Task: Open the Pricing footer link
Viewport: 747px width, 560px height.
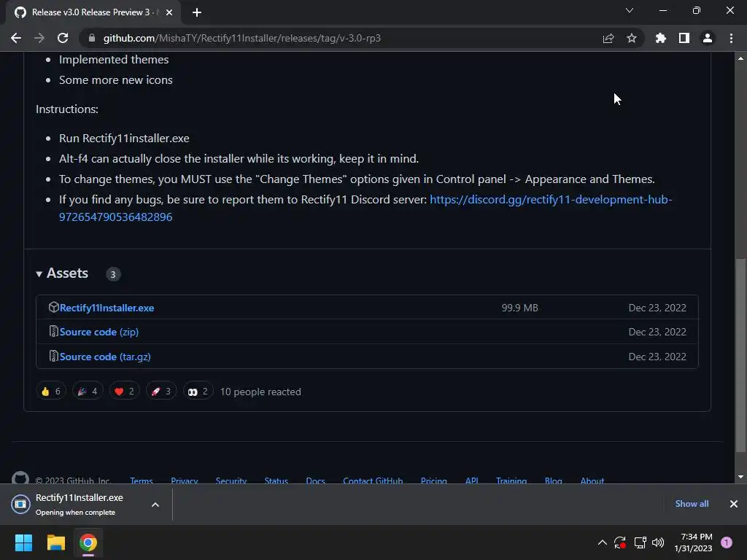Action: click(434, 480)
